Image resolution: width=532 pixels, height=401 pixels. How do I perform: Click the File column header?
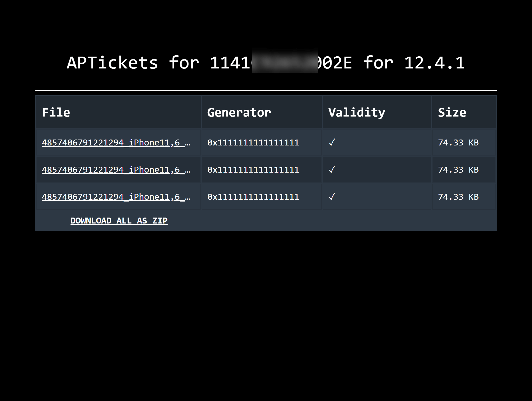tap(56, 113)
